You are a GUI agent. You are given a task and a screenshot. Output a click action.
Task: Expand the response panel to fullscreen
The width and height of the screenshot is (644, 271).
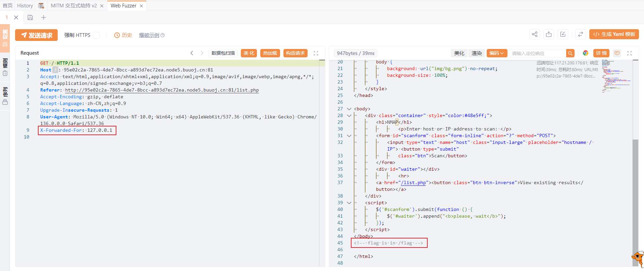coord(630,53)
